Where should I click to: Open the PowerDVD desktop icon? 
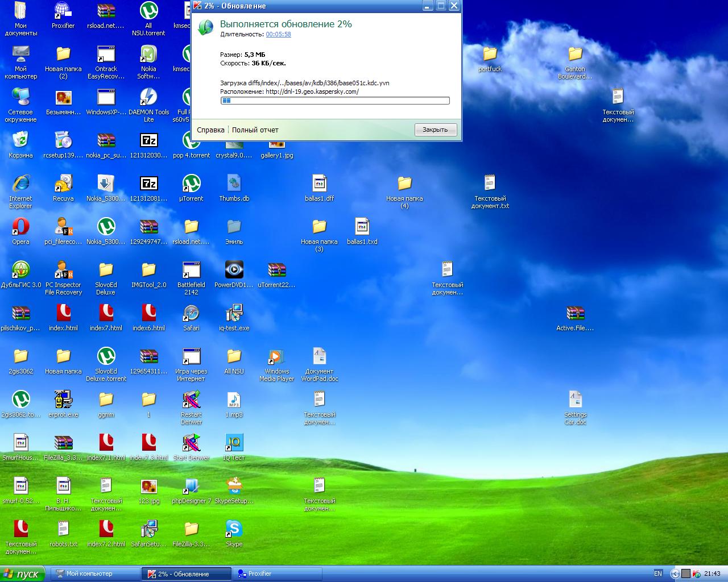click(234, 271)
